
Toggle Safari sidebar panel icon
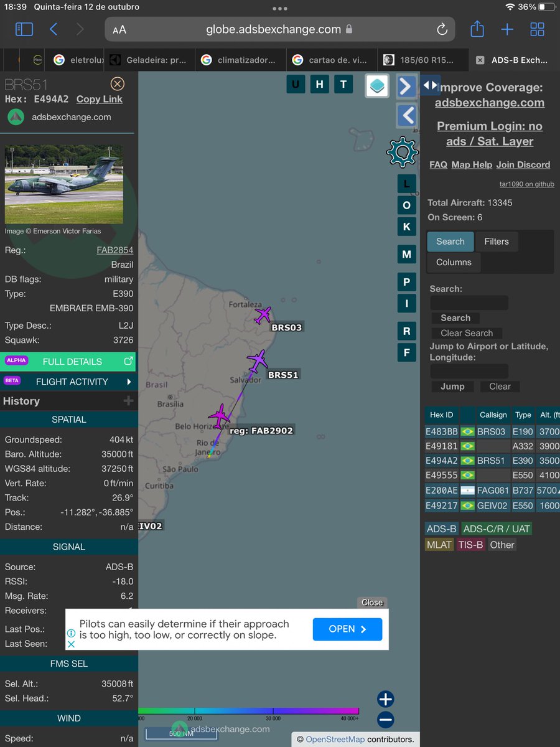(x=24, y=29)
